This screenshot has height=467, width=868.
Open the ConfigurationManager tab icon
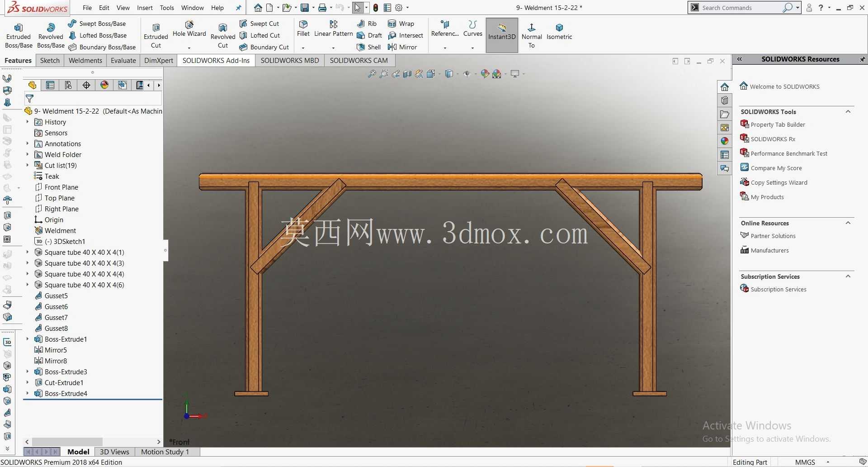68,85
